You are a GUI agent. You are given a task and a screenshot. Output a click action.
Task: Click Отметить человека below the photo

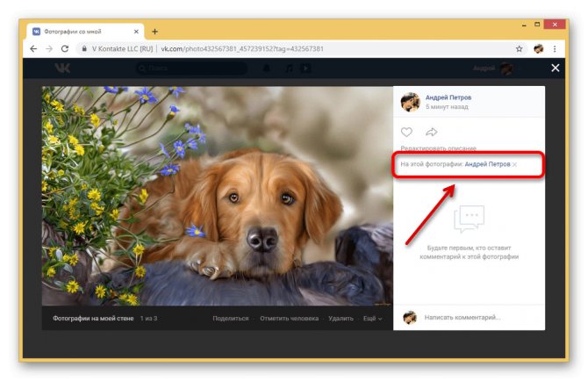coord(289,319)
